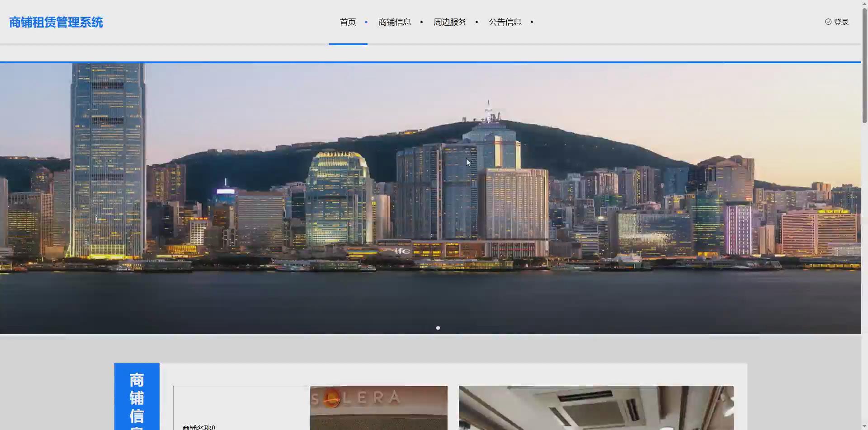The image size is (868, 430).
Task: Click the scrollbar down arrow
Action: coord(864,426)
